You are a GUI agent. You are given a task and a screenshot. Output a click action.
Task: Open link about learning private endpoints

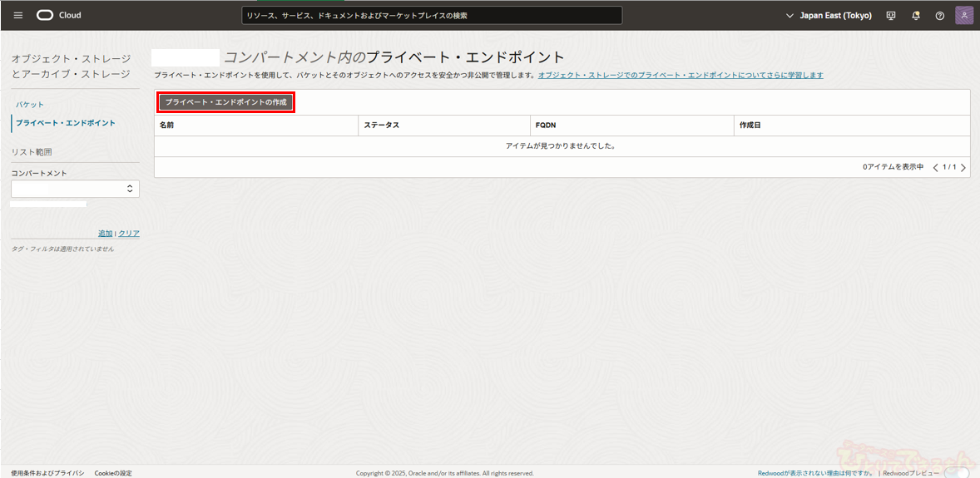click(x=681, y=75)
